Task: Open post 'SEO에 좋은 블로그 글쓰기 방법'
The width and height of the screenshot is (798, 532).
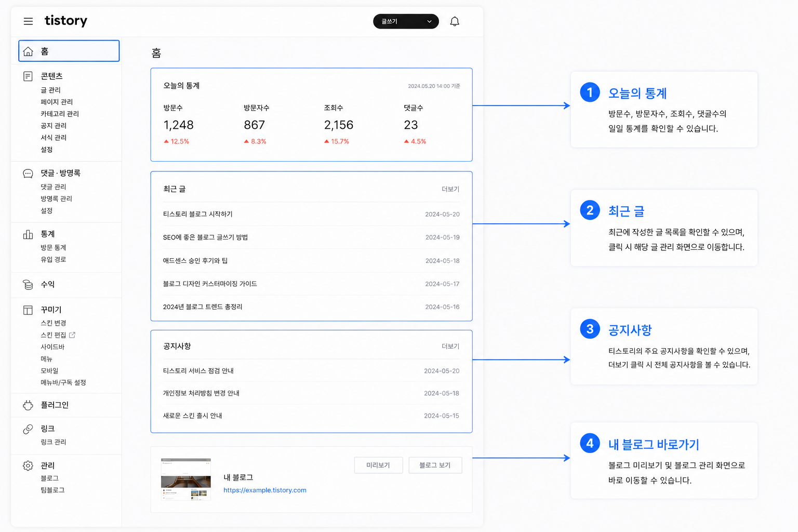Action: coord(206,237)
